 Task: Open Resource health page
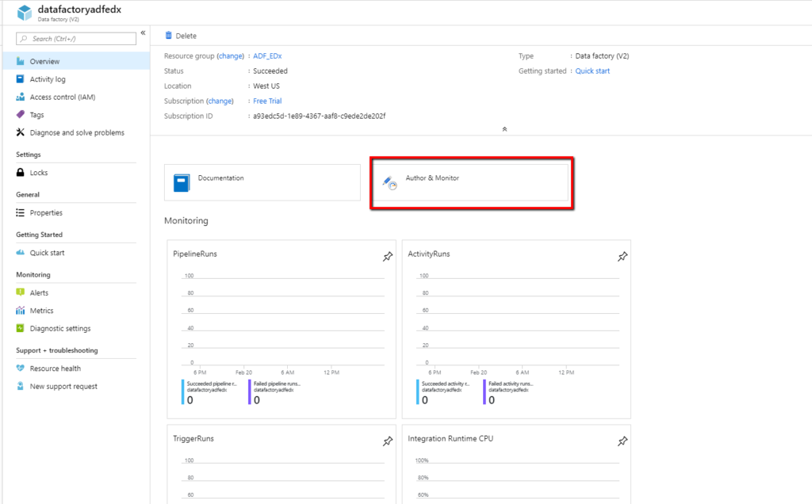[x=56, y=368]
